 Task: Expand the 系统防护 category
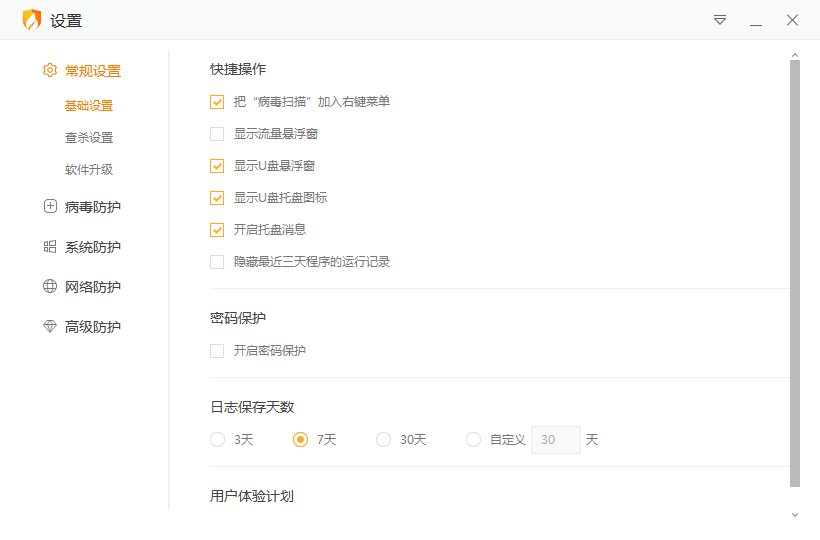(93, 247)
